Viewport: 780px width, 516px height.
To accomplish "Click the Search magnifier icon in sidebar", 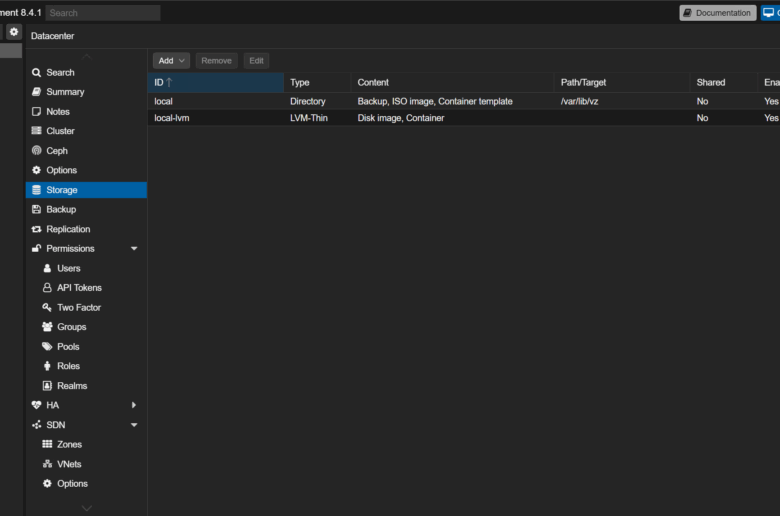I will pyautogui.click(x=36, y=73).
